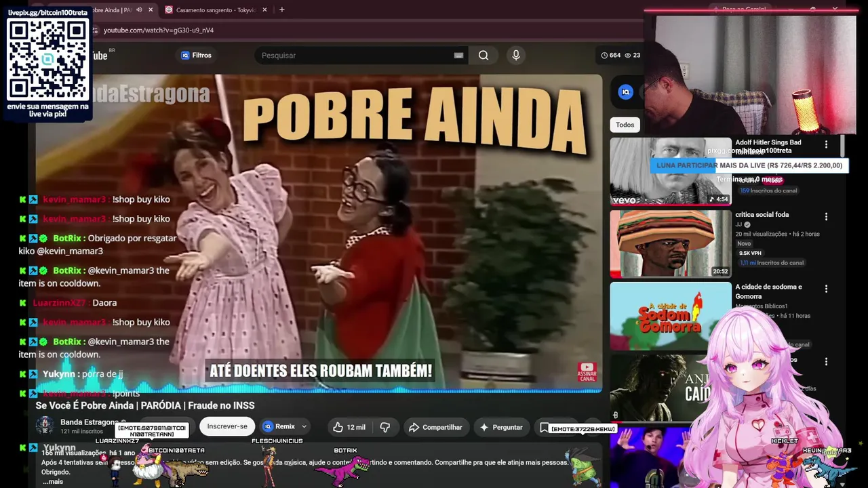Click the '20 mil visualizações' text
Viewport: 868px width, 488px height.
pos(762,234)
